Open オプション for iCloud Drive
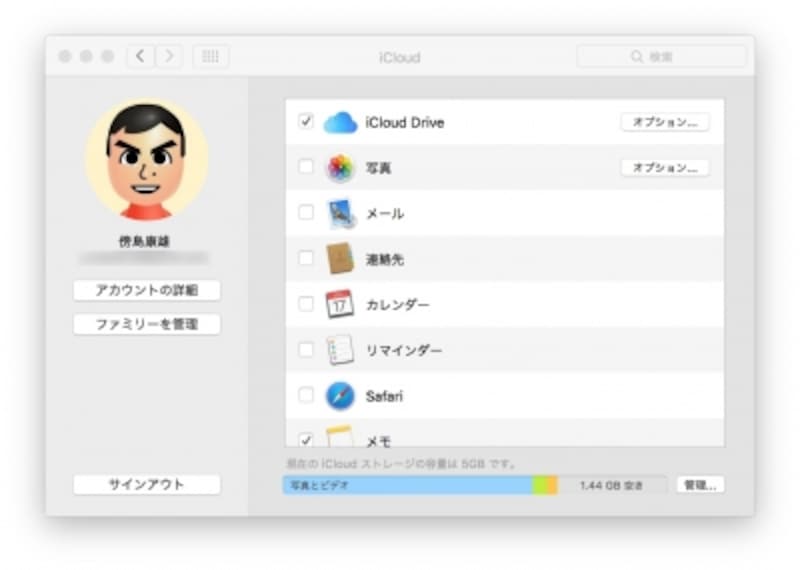Image resolution: width=800 pixels, height=570 pixels. coord(665,122)
